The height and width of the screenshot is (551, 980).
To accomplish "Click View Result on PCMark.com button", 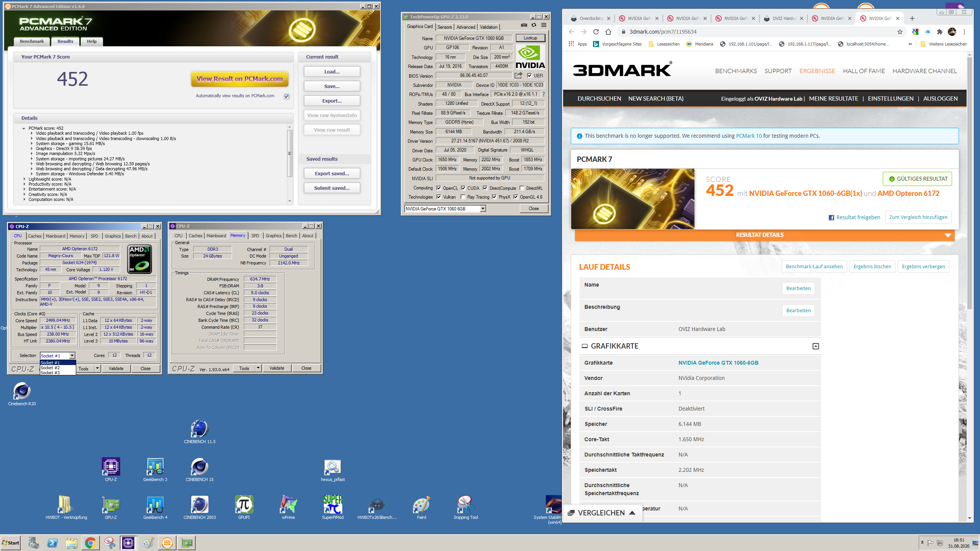I will [x=240, y=79].
